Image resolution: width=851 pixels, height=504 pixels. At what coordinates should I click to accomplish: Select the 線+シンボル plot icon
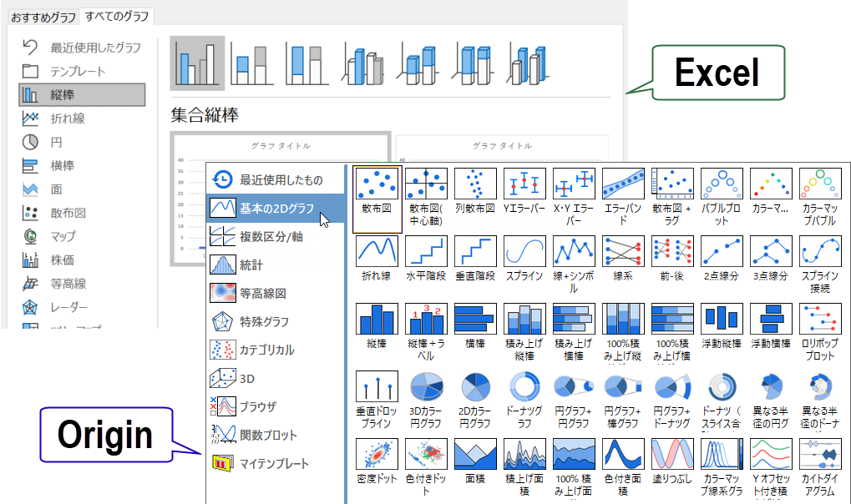click(x=574, y=251)
